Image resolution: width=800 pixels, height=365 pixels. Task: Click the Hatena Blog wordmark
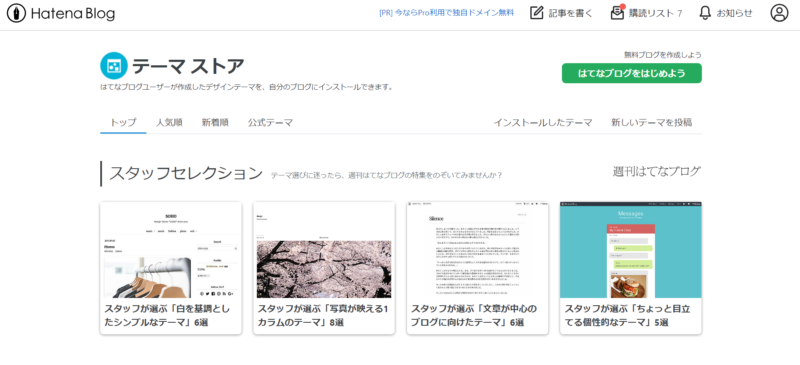click(72, 14)
